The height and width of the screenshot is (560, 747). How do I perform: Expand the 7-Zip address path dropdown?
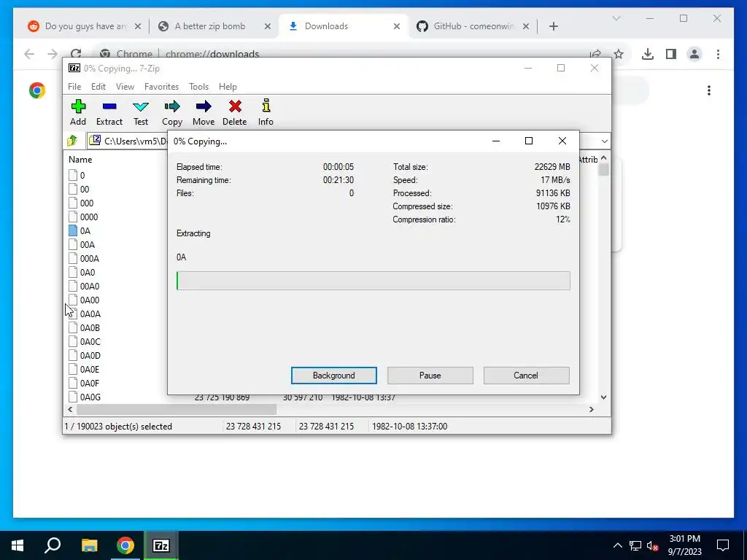coord(604,141)
